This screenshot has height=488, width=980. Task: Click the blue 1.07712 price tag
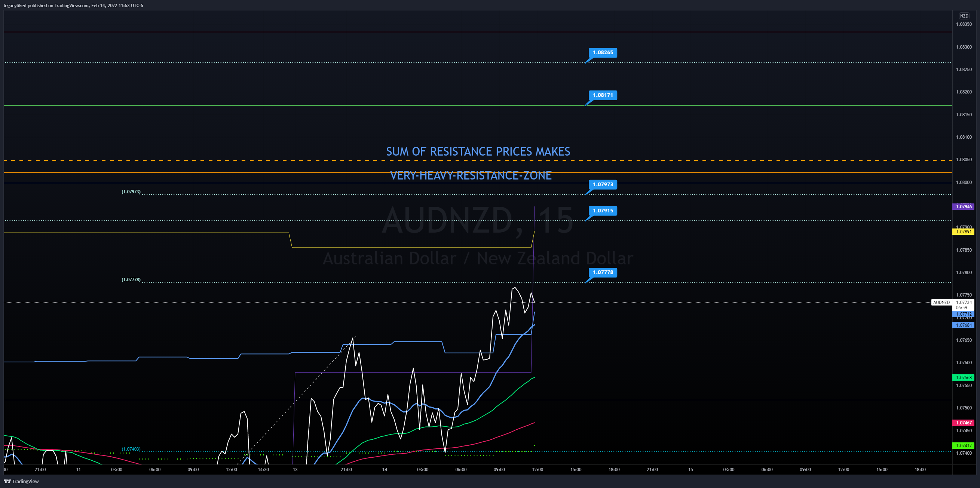pyautogui.click(x=963, y=314)
